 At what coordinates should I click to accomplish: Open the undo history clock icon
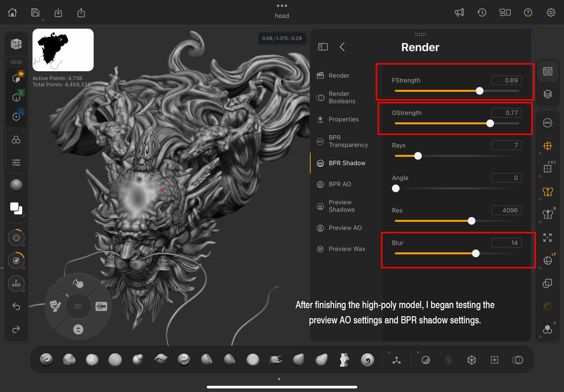[482, 12]
